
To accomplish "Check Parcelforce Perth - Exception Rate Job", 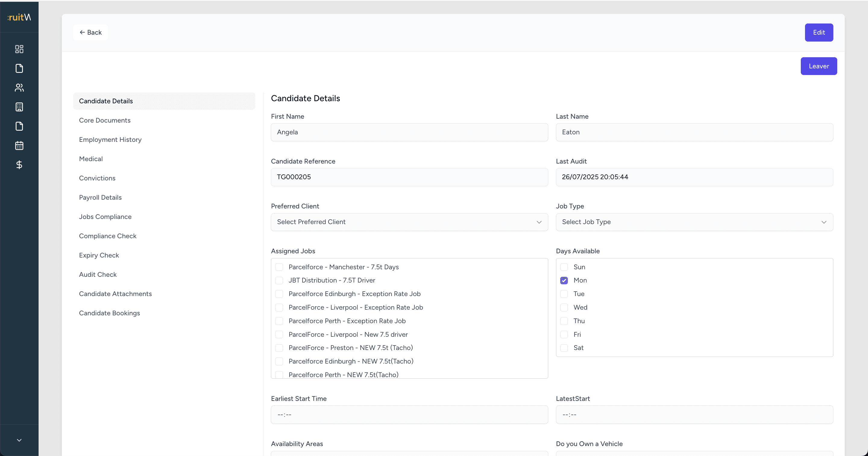I will point(279,321).
